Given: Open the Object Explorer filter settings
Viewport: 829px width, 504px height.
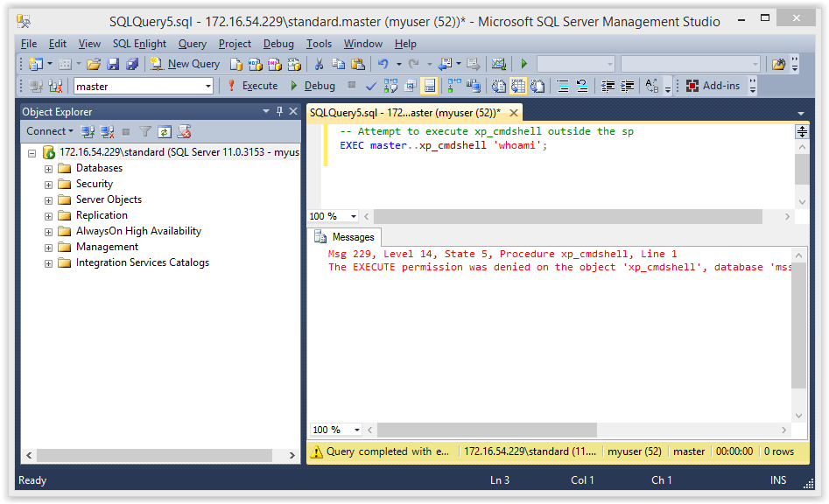Looking at the screenshot, I should 145,131.
